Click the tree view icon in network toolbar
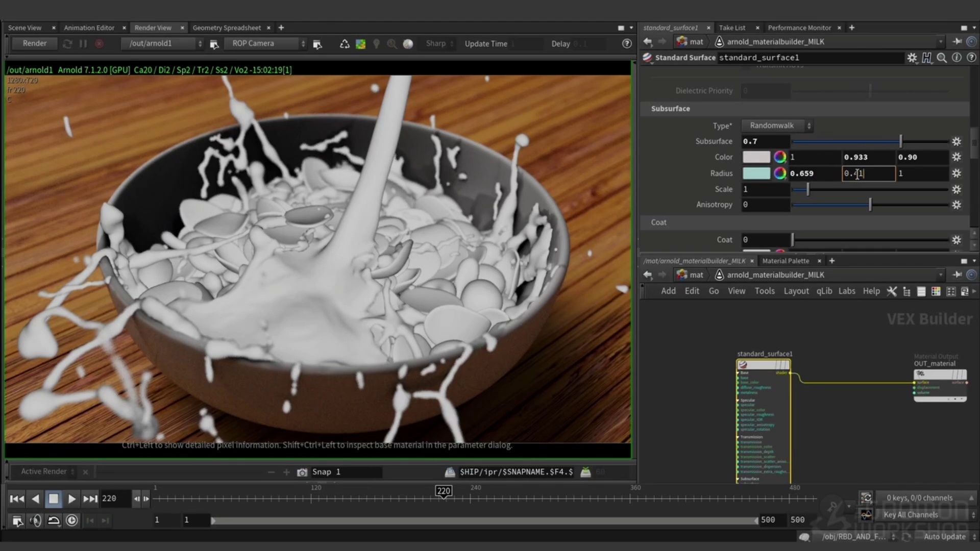The height and width of the screenshot is (551, 980). tap(906, 291)
